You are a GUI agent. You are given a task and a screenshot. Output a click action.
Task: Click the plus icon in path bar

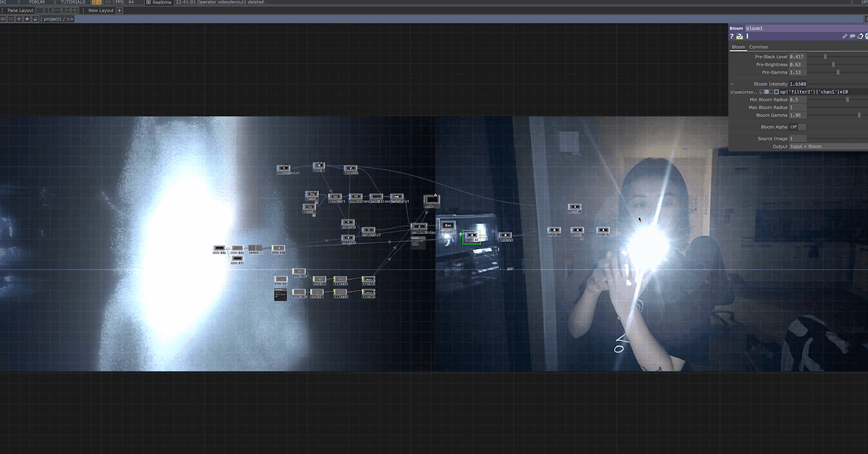click(x=19, y=19)
